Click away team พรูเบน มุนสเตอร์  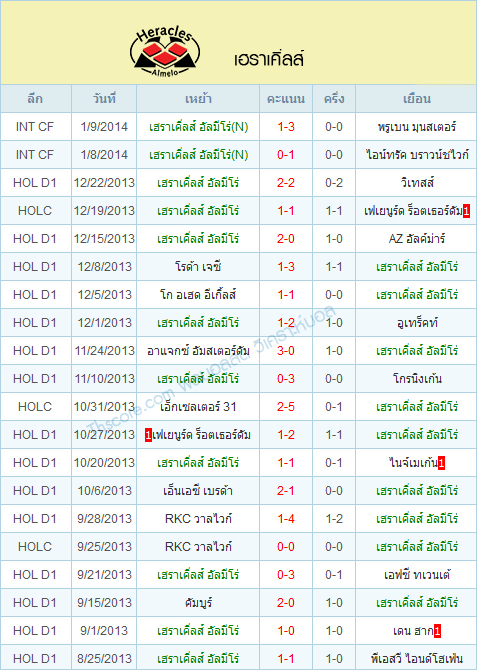[x=417, y=127]
